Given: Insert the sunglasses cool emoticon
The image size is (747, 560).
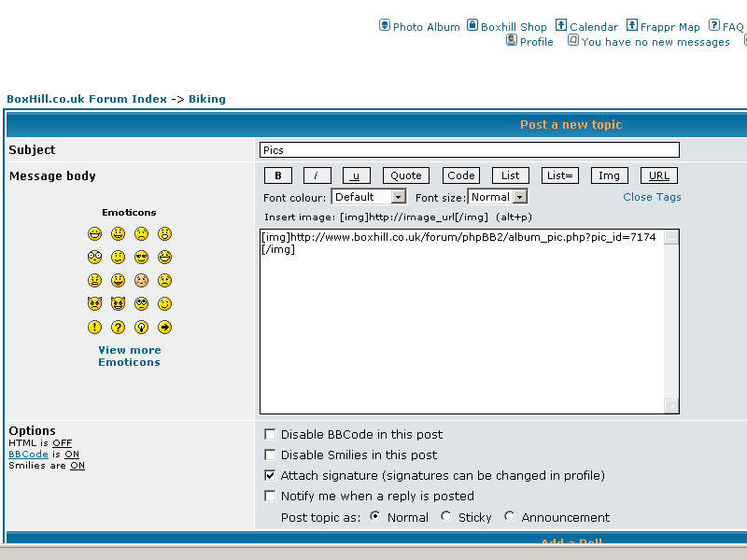Looking at the screenshot, I should (x=141, y=257).
